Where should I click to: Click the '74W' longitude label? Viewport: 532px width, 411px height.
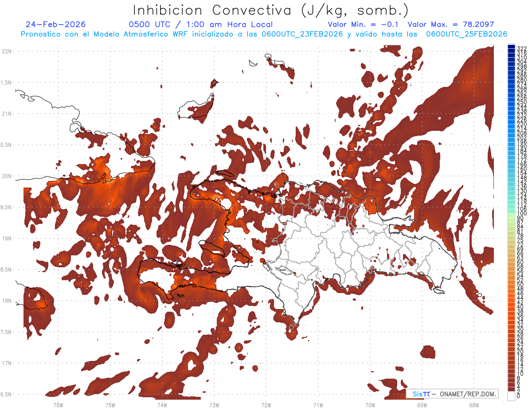tap(162, 405)
